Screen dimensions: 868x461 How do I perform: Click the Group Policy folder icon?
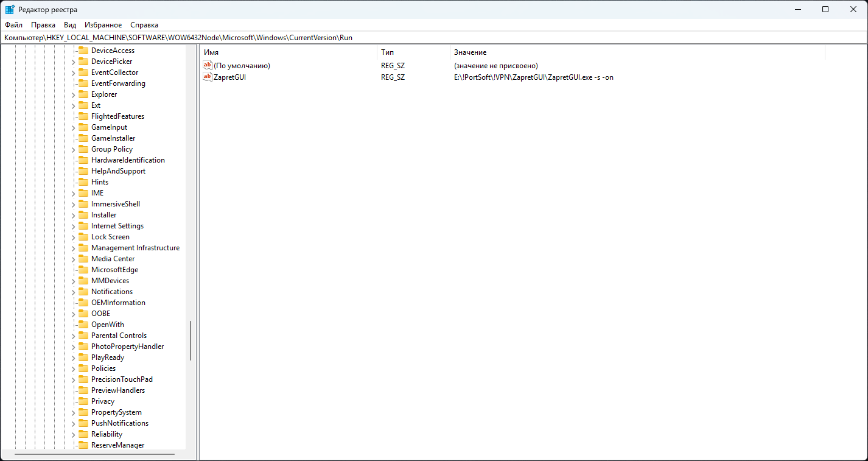click(x=83, y=149)
